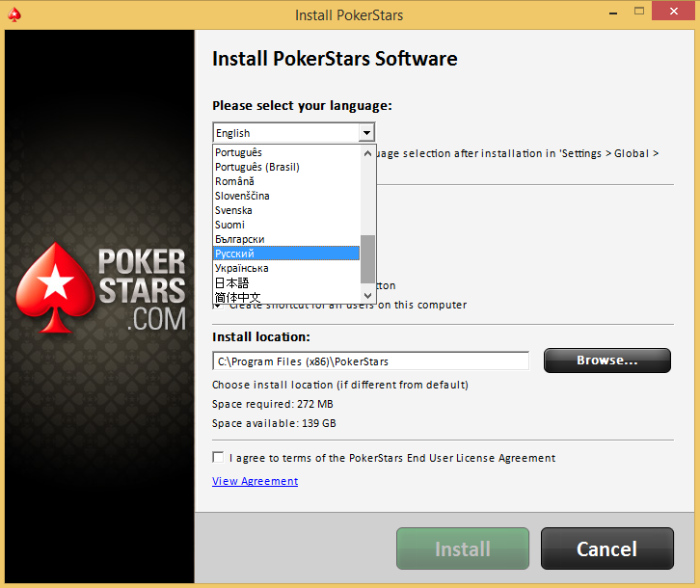Open the View Agreement link
The image size is (700, 588).
255,481
